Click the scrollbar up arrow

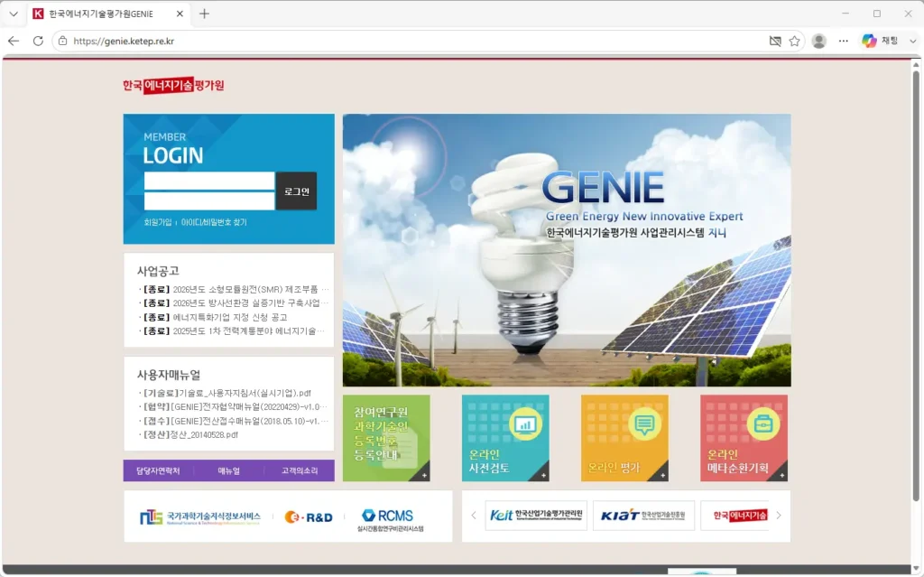[916, 64]
